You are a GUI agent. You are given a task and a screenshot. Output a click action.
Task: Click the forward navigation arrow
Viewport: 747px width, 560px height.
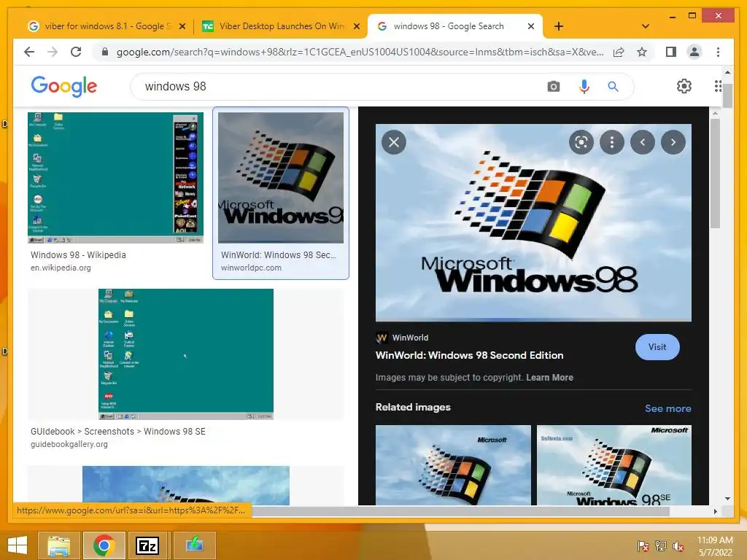click(x=53, y=52)
